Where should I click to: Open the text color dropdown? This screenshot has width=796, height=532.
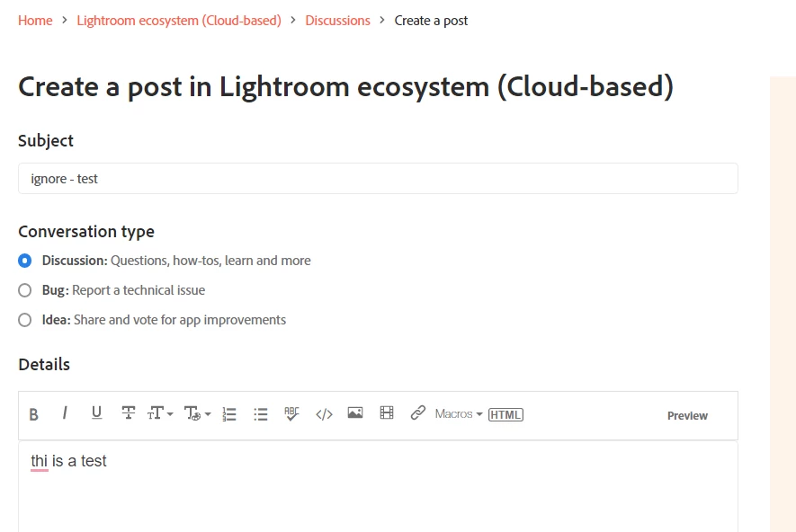pos(197,414)
